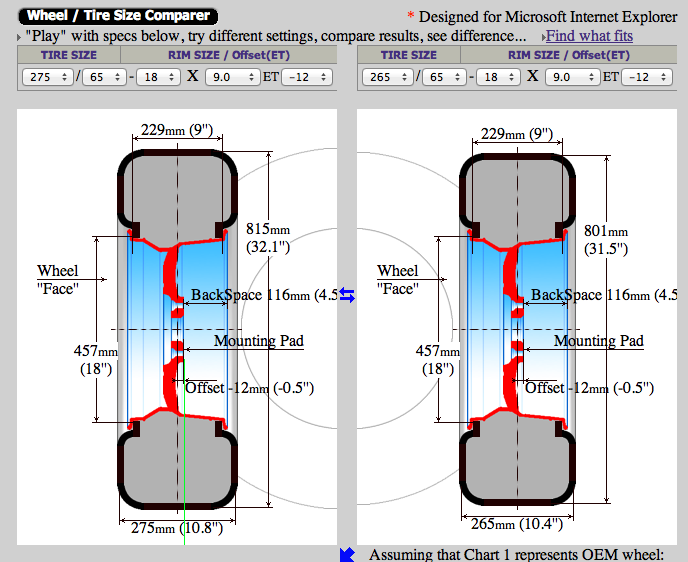Open right rim diameter dropdown showing 18

pyautogui.click(x=498, y=77)
